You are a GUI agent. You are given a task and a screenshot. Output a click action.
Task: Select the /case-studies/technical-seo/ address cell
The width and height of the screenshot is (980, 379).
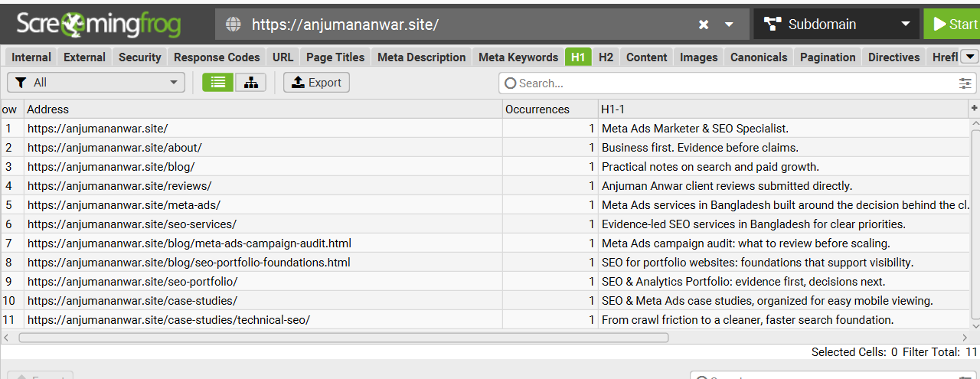click(263, 319)
